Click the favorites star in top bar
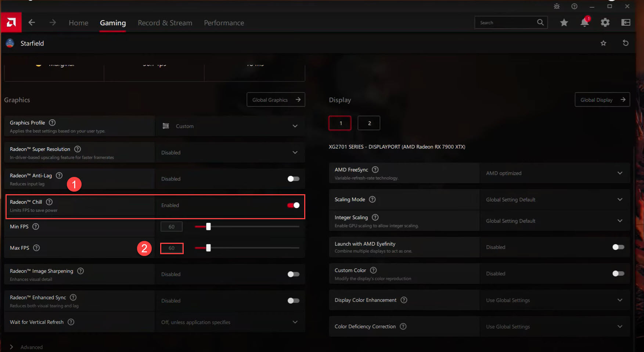This screenshot has width=644, height=352. (x=564, y=23)
